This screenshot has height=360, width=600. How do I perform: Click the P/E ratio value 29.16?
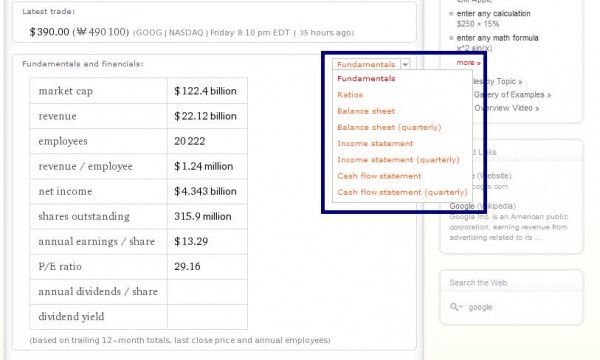coord(187,266)
